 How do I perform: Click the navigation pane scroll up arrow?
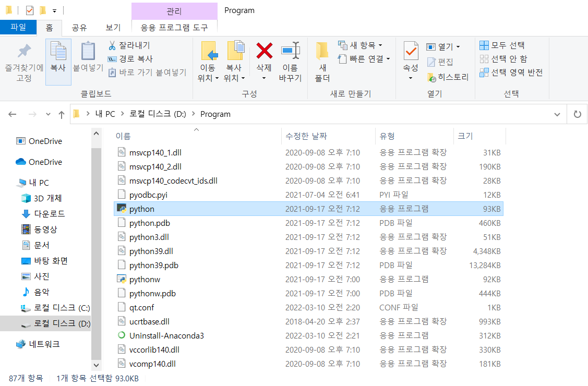point(96,134)
